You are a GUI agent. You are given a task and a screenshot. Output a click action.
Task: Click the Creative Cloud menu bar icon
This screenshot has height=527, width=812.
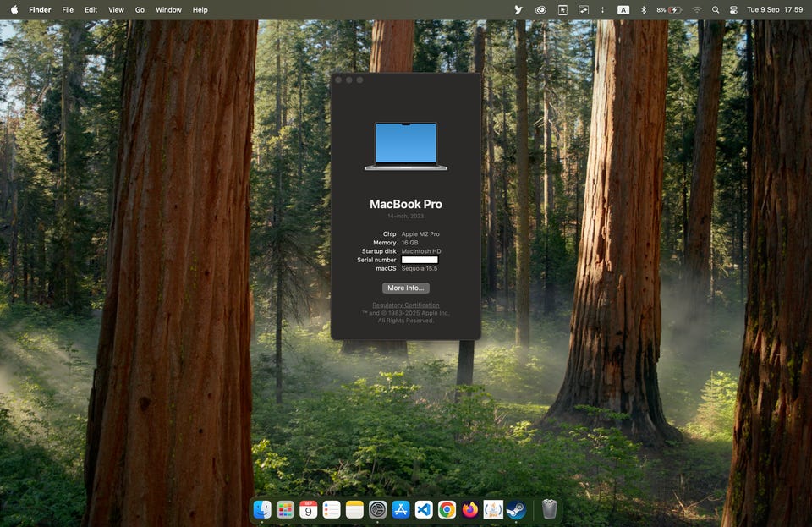coord(540,9)
